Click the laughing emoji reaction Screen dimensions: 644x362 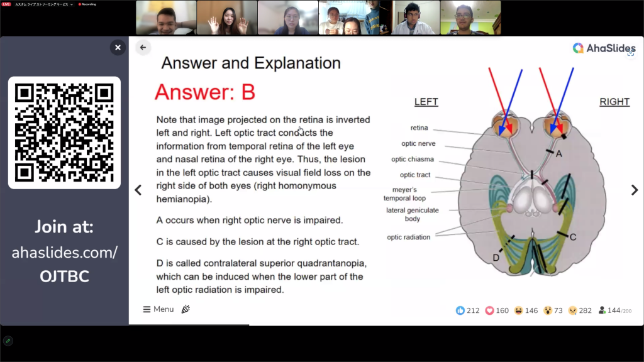coord(518,310)
